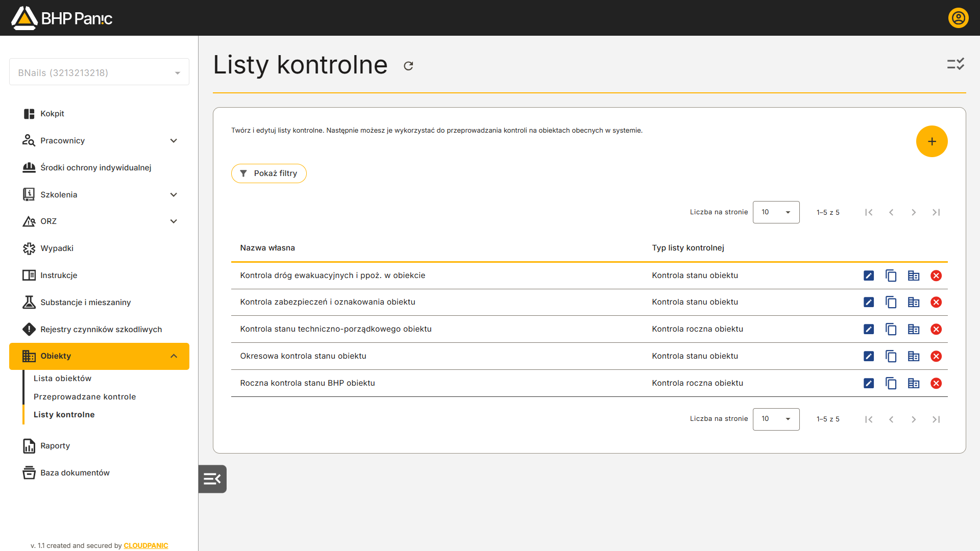Edit Kontrola zabezpieczeń i oznakowania checklist
This screenshot has height=551, width=980.
[869, 302]
